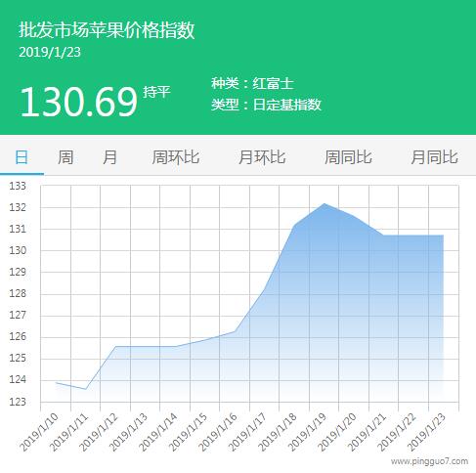Click the 133 y-axis label
The image size is (476, 473).
[x=18, y=186]
